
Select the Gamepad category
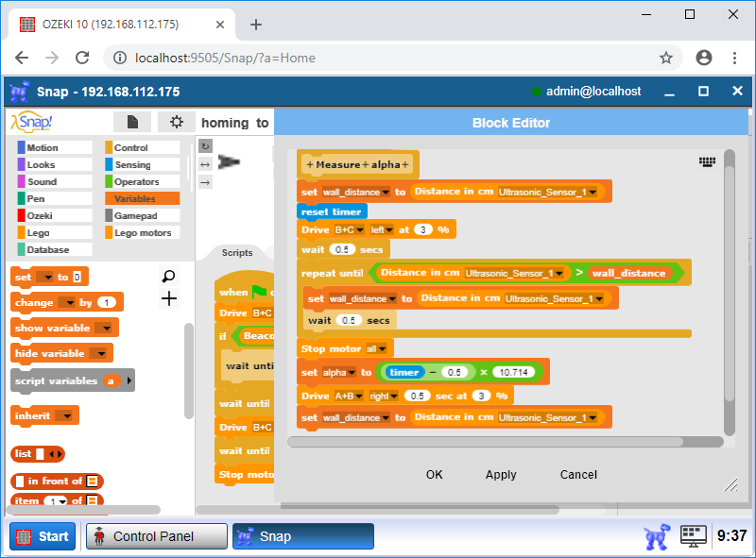[x=143, y=215]
